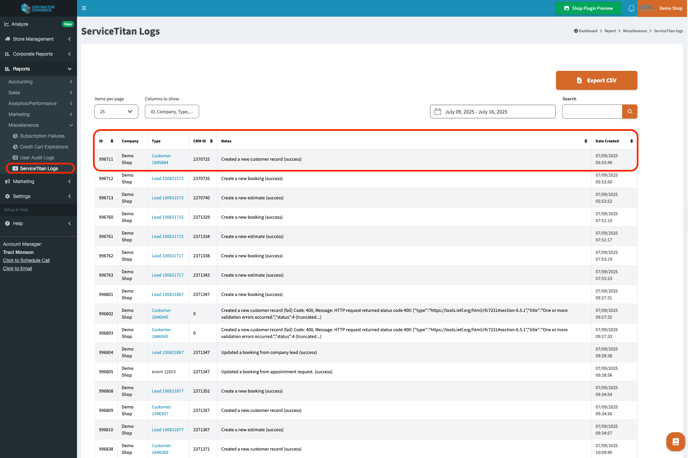Image resolution: width=688 pixels, height=458 pixels.
Task: Select note 'Updated a booking from appointment request'
Action: pyautogui.click(x=276, y=372)
